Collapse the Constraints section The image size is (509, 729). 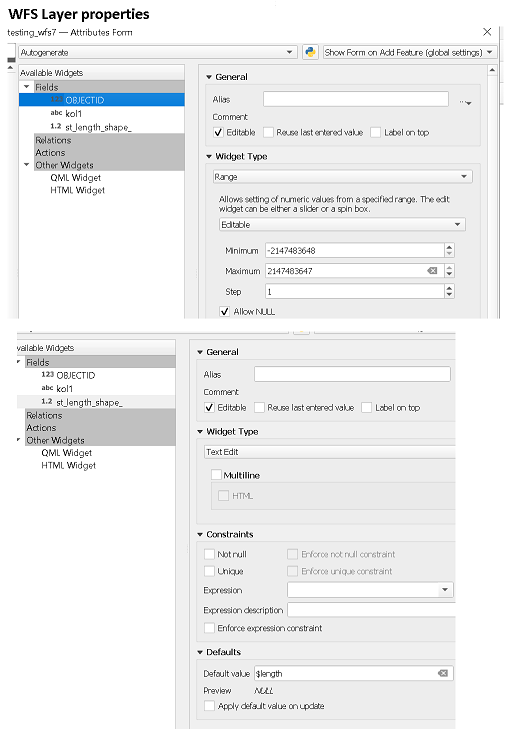(x=200, y=535)
